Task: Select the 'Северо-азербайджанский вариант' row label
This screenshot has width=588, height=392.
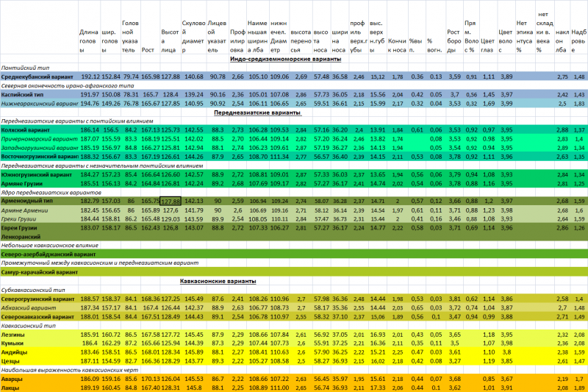Action: tap(49, 254)
